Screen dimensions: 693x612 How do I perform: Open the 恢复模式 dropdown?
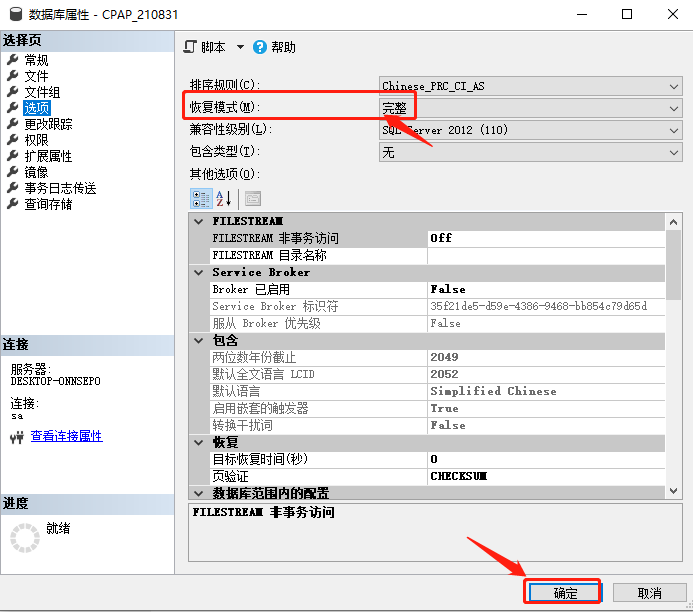click(673, 108)
